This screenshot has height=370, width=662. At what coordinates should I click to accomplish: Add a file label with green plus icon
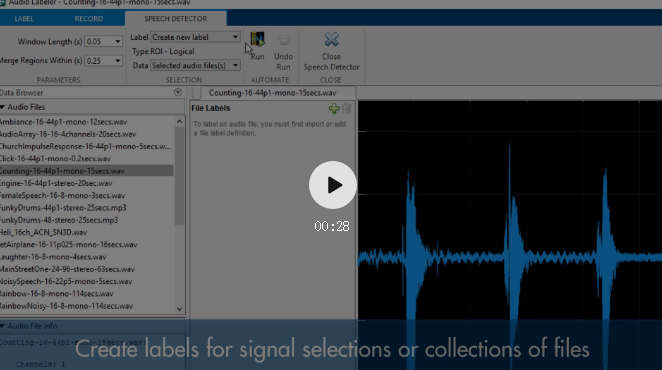(x=334, y=109)
